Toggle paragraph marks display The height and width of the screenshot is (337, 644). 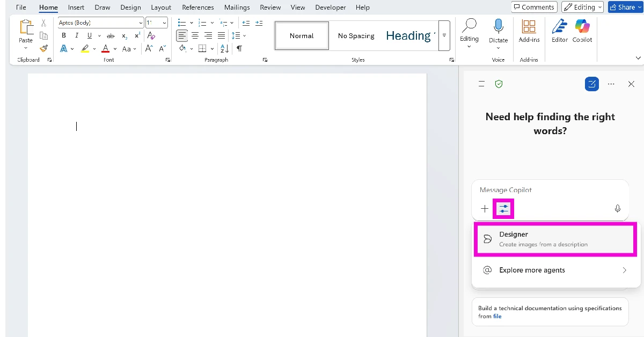[x=239, y=48]
